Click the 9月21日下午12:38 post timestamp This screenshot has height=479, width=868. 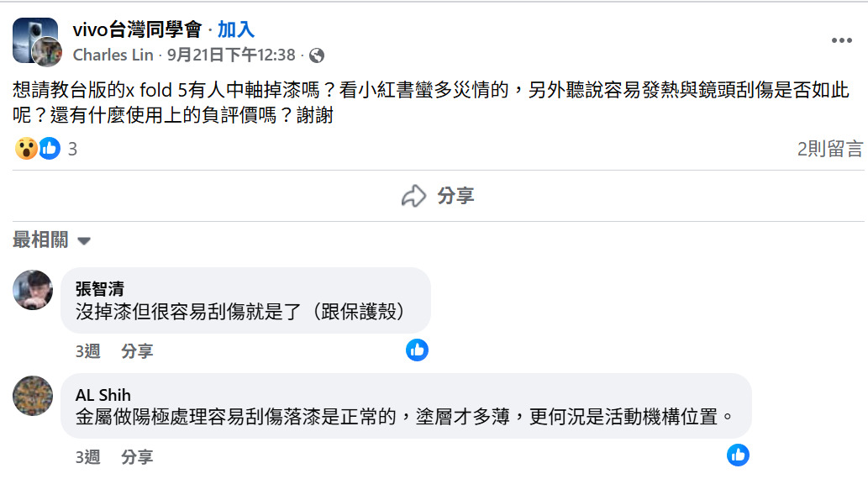(x=231, y=55)
